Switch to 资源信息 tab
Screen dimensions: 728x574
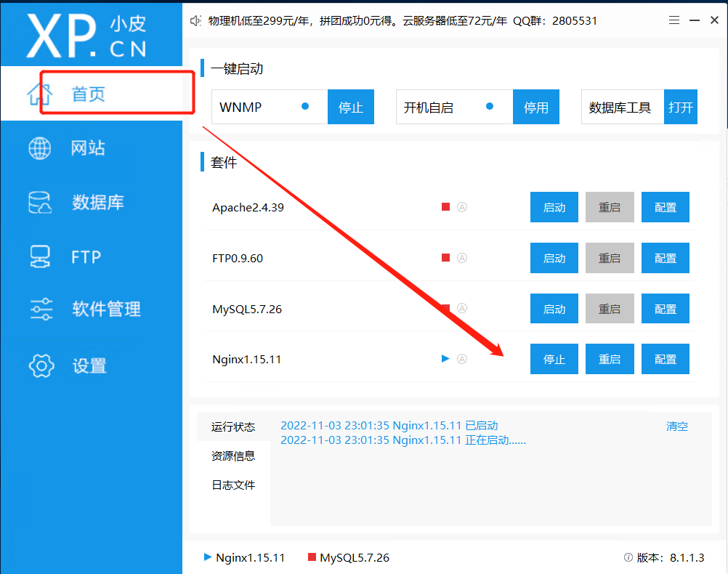(233, 456)
